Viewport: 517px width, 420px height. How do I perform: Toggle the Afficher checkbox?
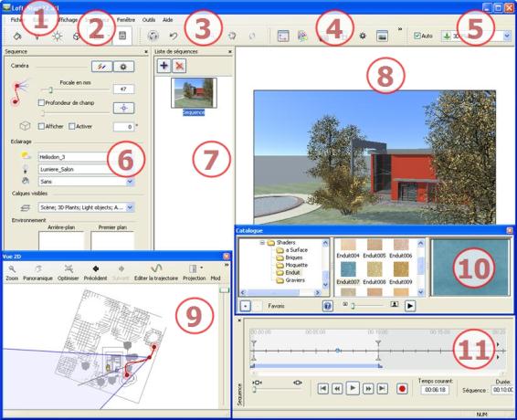(x=41, y=126)
